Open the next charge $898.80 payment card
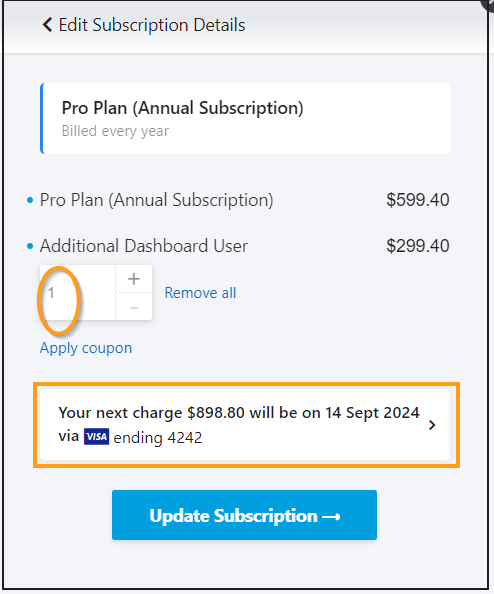Image resolution: width=494 pixels, height=594 pixels. [245, 425]
